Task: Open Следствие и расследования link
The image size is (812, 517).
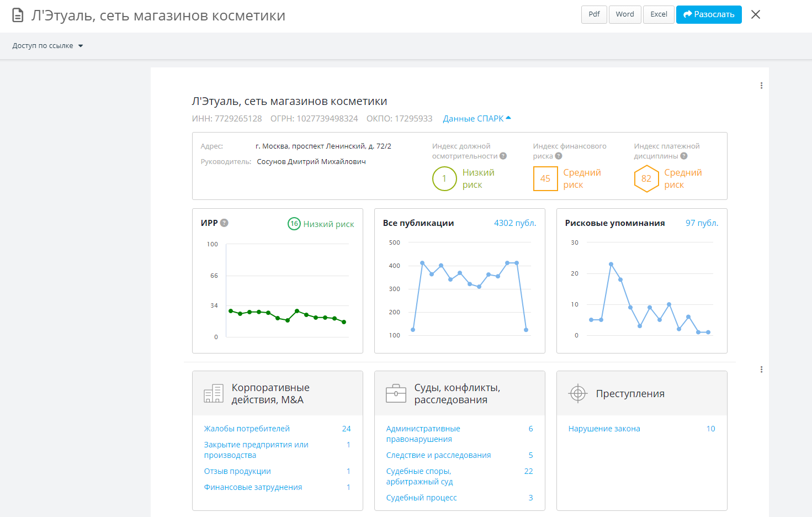Action: pos(438,455)
